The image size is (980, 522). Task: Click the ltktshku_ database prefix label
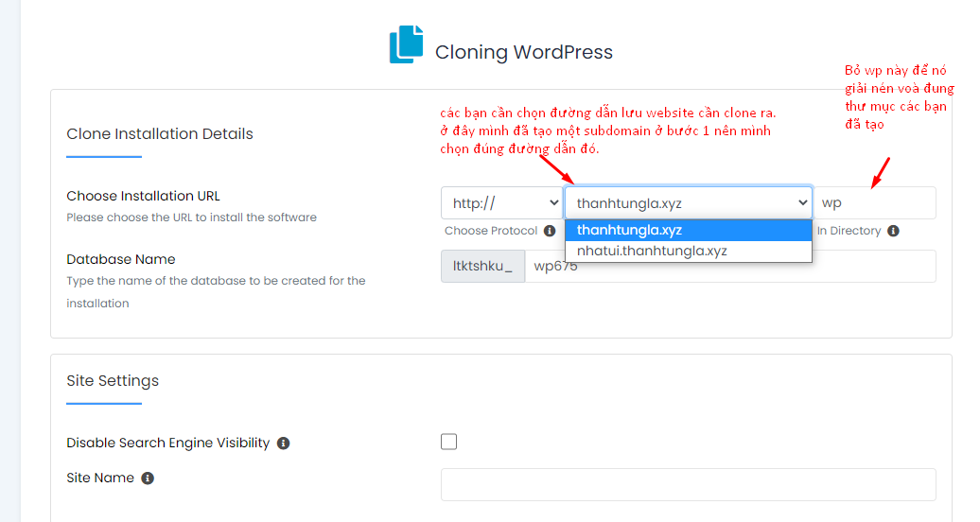(x=482, y=267)
